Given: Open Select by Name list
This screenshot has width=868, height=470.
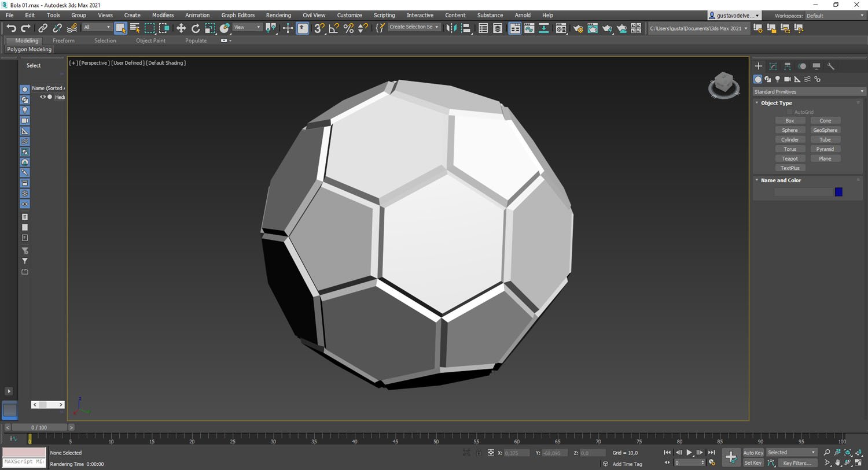Looking at the screenshot, I should click(135, 28).
